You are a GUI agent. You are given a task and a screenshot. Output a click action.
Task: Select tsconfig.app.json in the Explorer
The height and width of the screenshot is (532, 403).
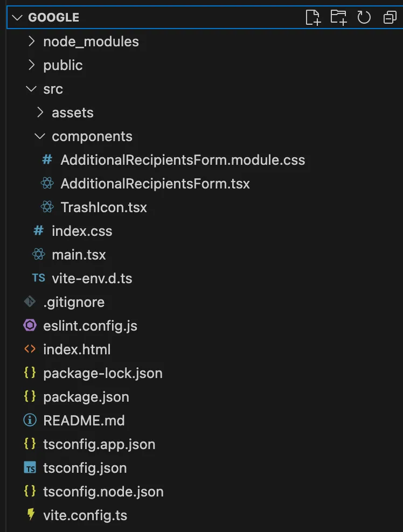click(x=99, y=444)
